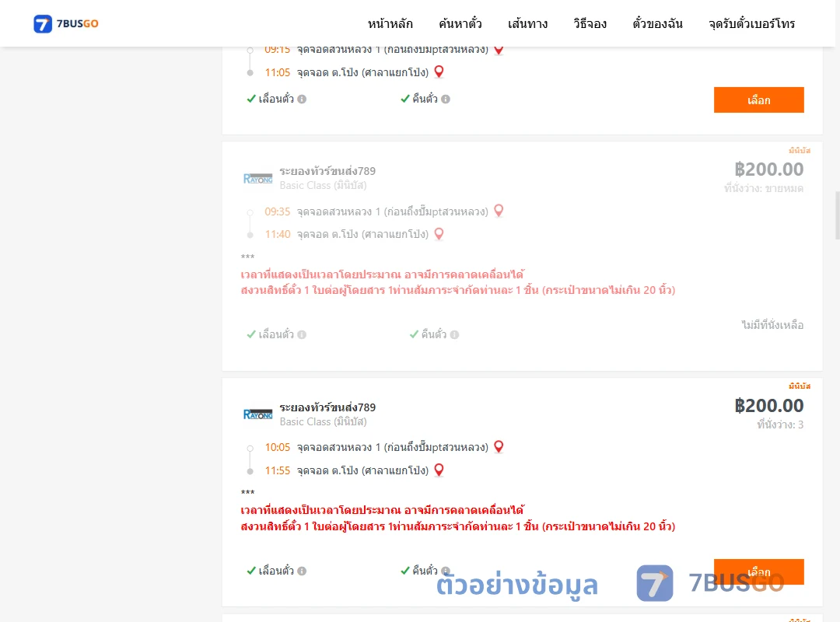Click the เลือก button for the 11:05 trip
Screen dimensions: 840x622
click(x=758, y=100)
